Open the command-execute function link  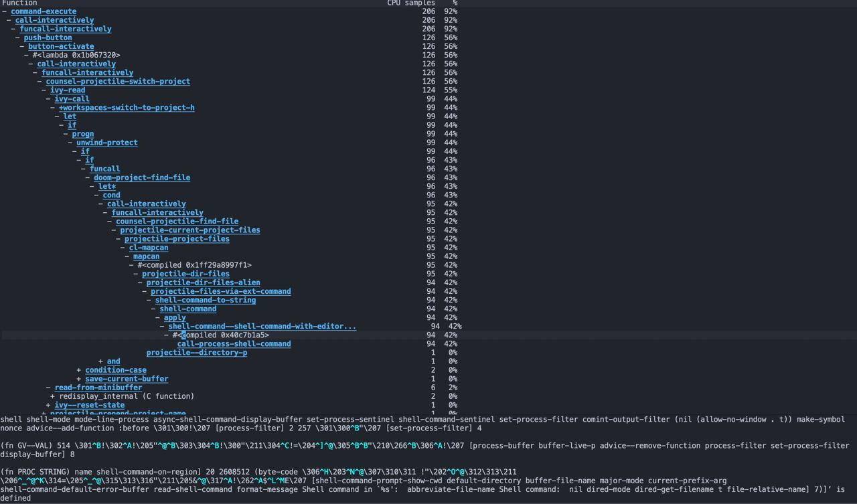(44, 11)
